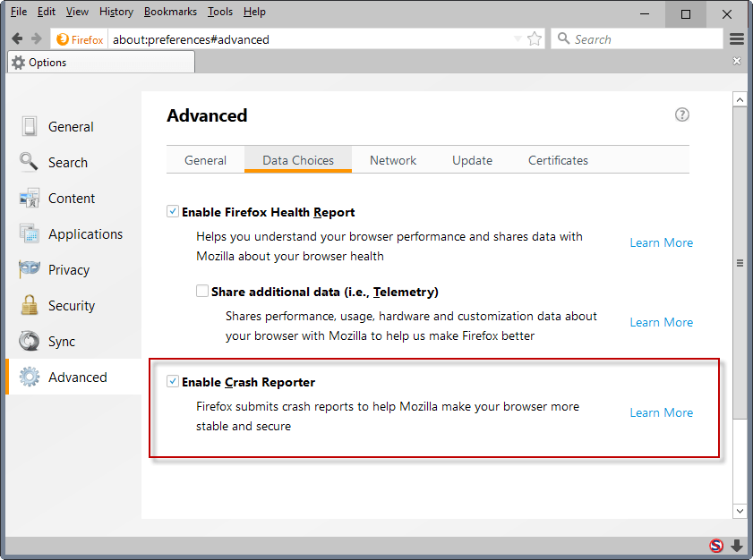Open Search preferences in sidebar

coord(74,162)
